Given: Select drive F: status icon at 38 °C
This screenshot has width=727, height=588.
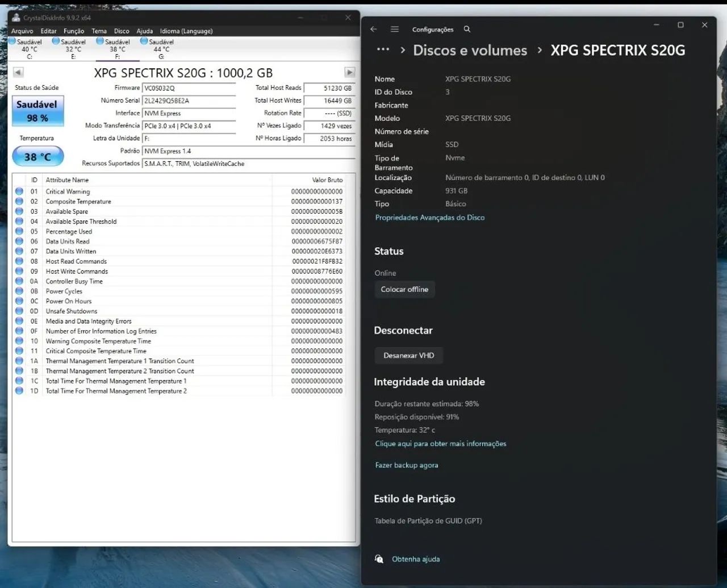Looking at the screenshot, I should 100,41.
